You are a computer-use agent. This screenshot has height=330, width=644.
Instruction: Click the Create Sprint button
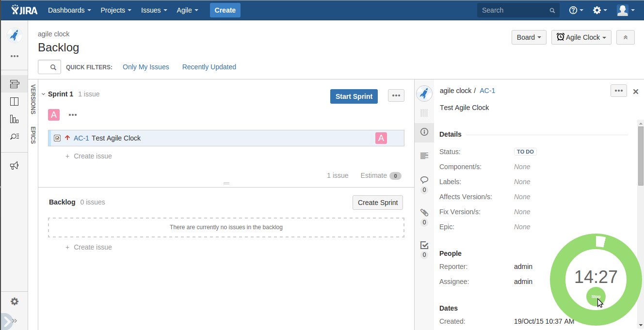point(378,203)
